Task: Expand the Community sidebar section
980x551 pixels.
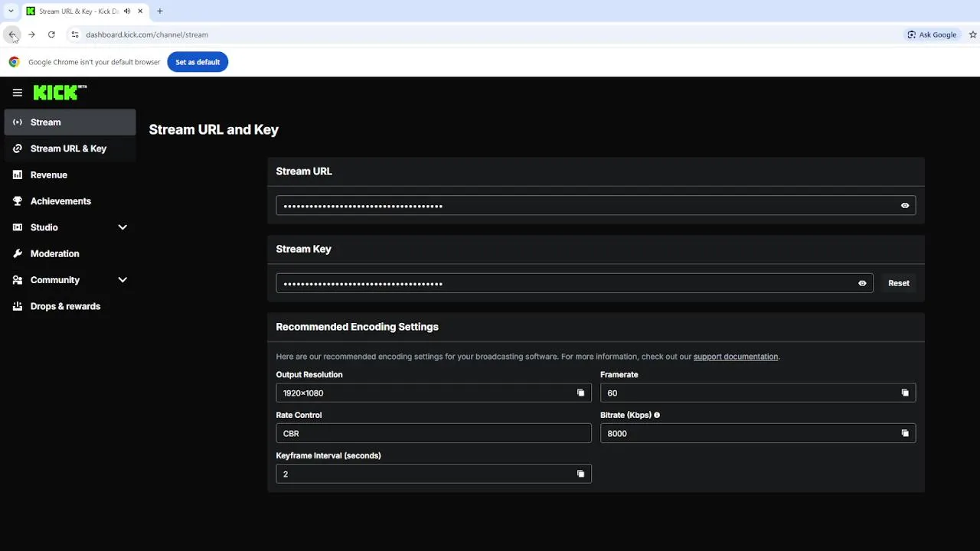Action: click(122, 280)
